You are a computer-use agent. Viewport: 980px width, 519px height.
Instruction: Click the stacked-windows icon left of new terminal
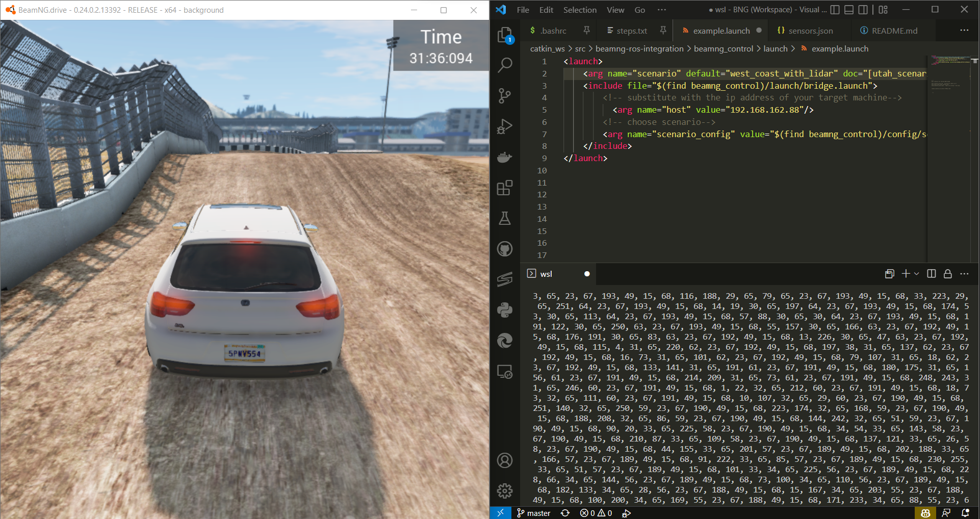pyautogui.click(x=890, y=274)
